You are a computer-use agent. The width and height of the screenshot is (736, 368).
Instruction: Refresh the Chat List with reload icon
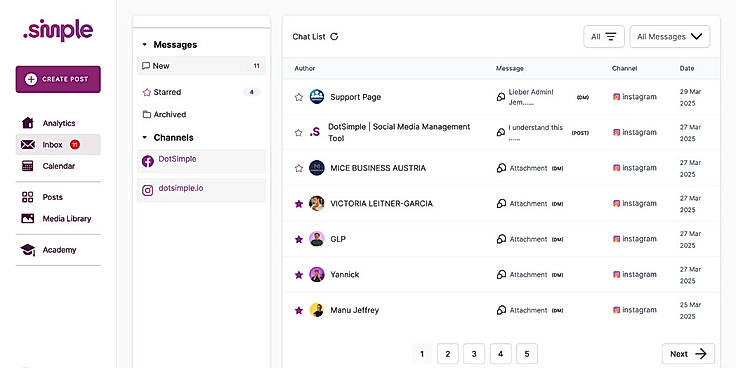point(334,37)
